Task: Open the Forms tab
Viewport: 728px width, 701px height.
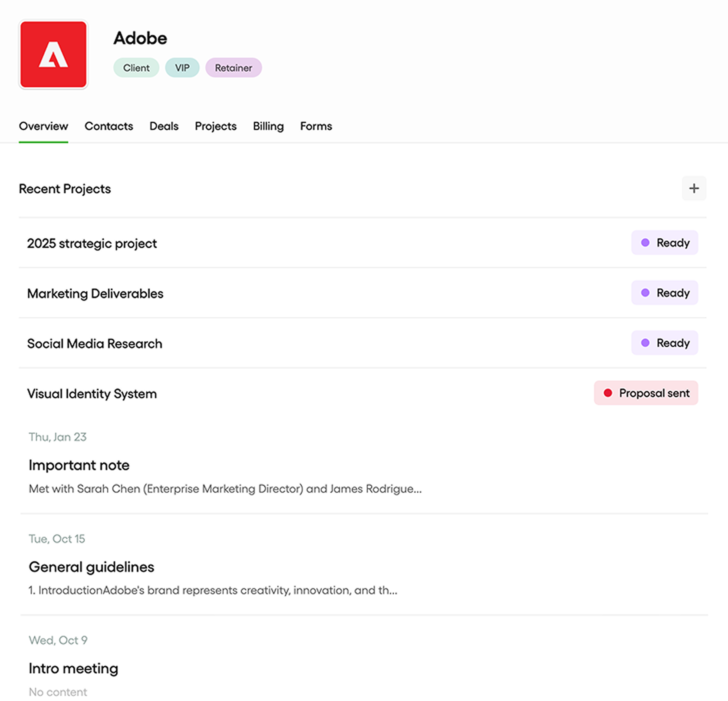Action: 316,126
